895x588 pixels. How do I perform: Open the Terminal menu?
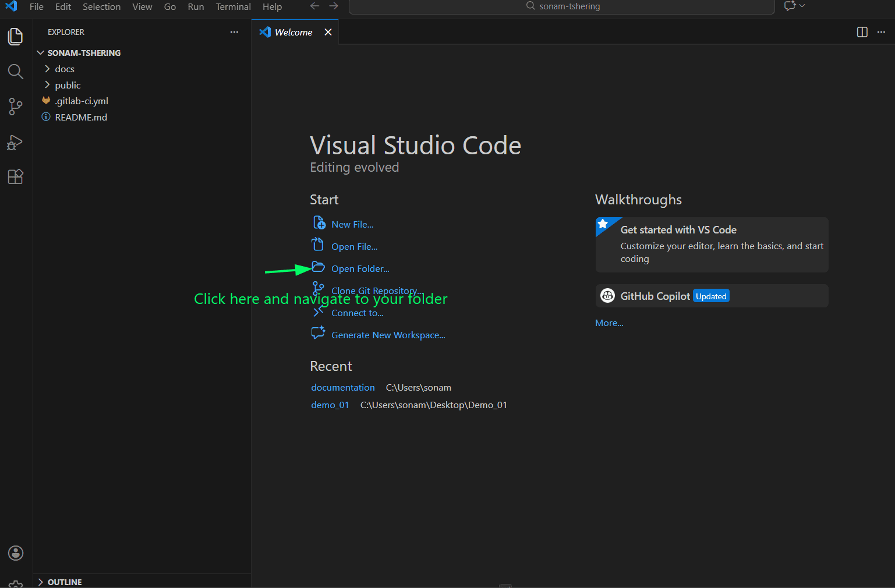(233, 7)
